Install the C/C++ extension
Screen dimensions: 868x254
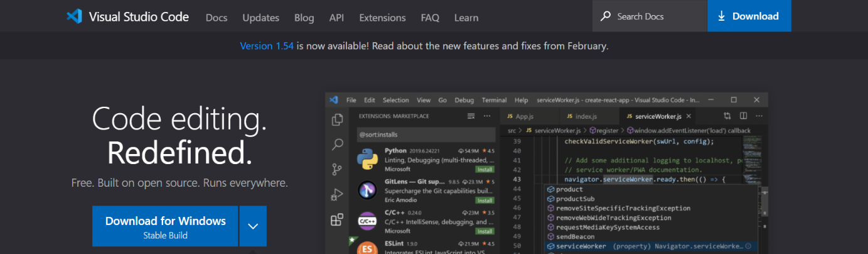click(x=484, y=231)
